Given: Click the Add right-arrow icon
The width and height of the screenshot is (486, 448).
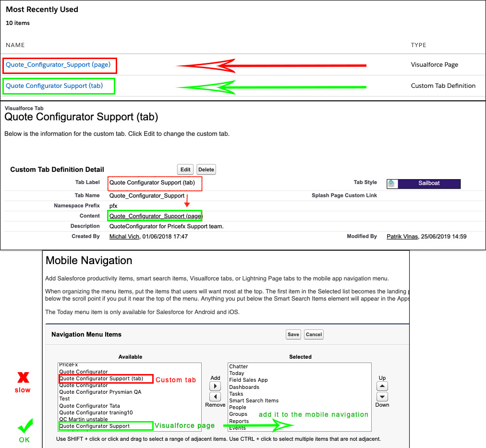Looking at the screenshot, I should (215, 385).
